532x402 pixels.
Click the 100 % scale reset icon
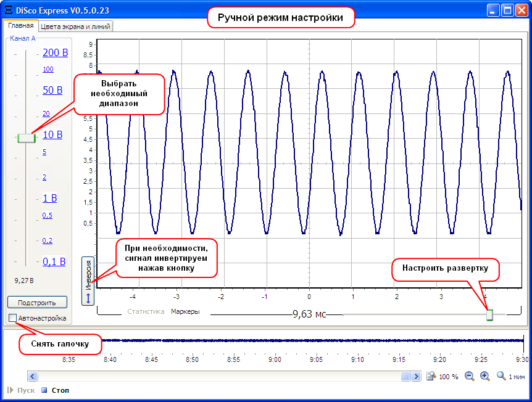(x=431, y=376)
